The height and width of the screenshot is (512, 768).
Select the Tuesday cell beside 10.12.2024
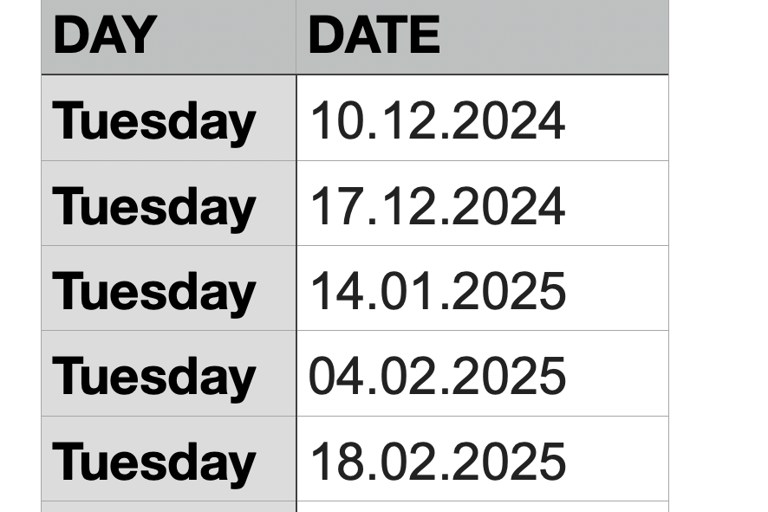click(169, 118)
